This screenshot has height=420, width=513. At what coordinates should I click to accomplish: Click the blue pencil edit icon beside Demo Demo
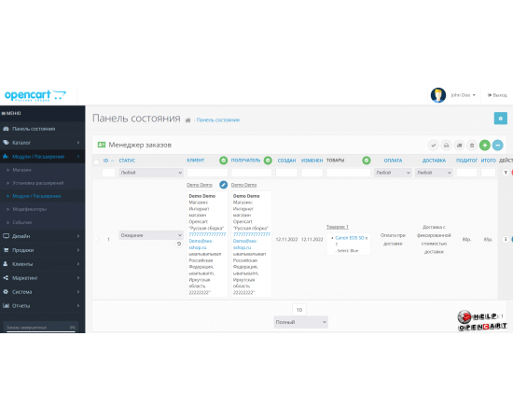pos(224,185)
